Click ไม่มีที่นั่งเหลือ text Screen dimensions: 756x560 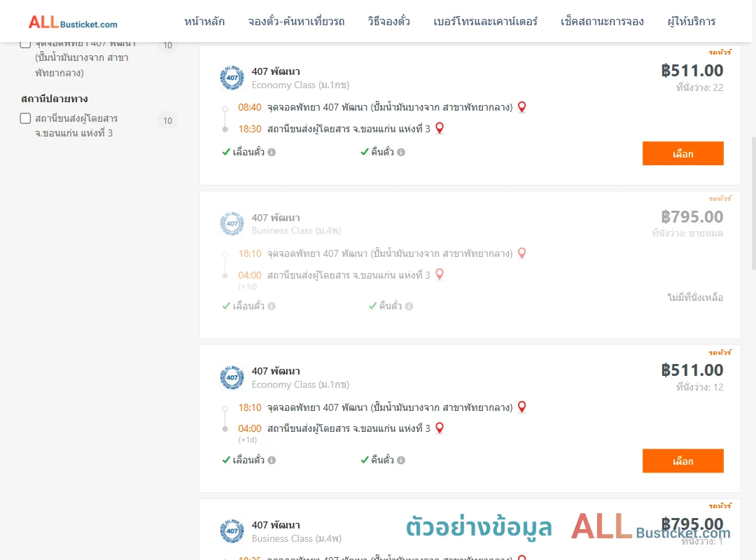pos(695,297)
